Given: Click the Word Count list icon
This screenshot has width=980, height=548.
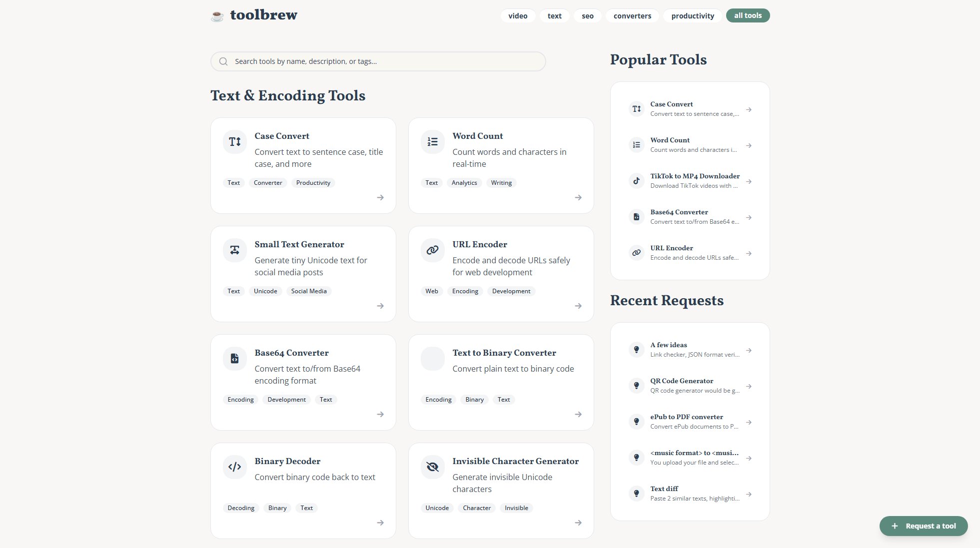Looking at the screenshot, I should (432, 142).
